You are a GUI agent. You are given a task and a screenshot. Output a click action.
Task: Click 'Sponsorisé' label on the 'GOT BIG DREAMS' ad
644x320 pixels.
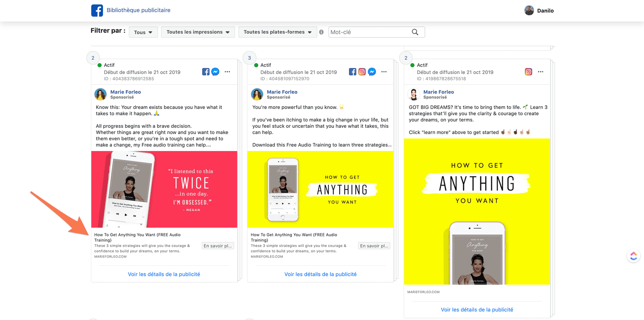pyautogui.click(x=435, y=97)
